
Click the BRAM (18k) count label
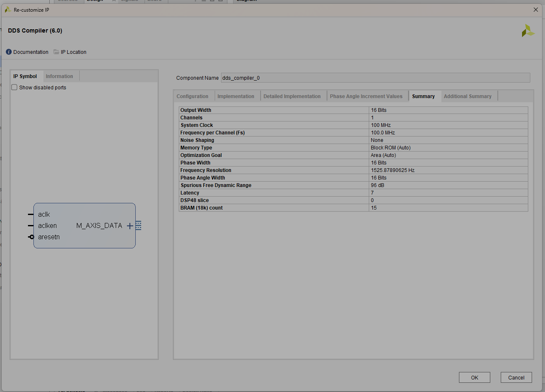(x=202, y=208)
